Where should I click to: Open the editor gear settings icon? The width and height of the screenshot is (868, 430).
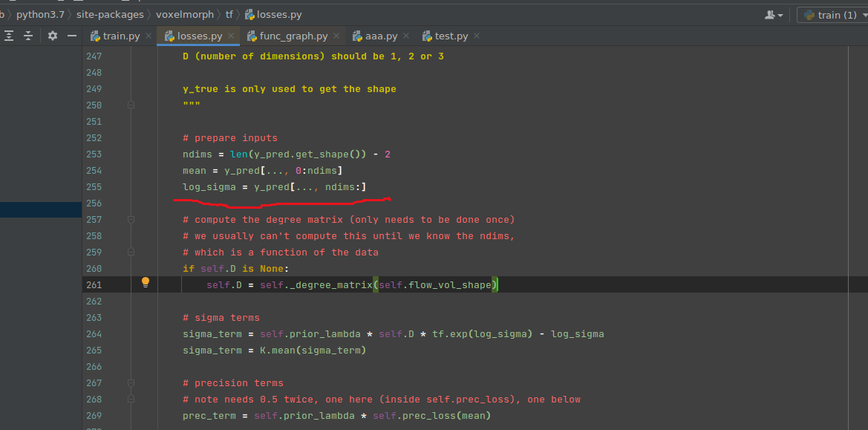pyautogui.click(x=51, y=35)
